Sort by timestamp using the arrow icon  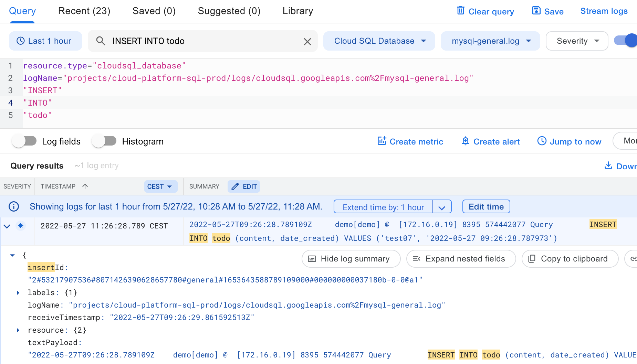pyautogui.click(x=85, y=186)
